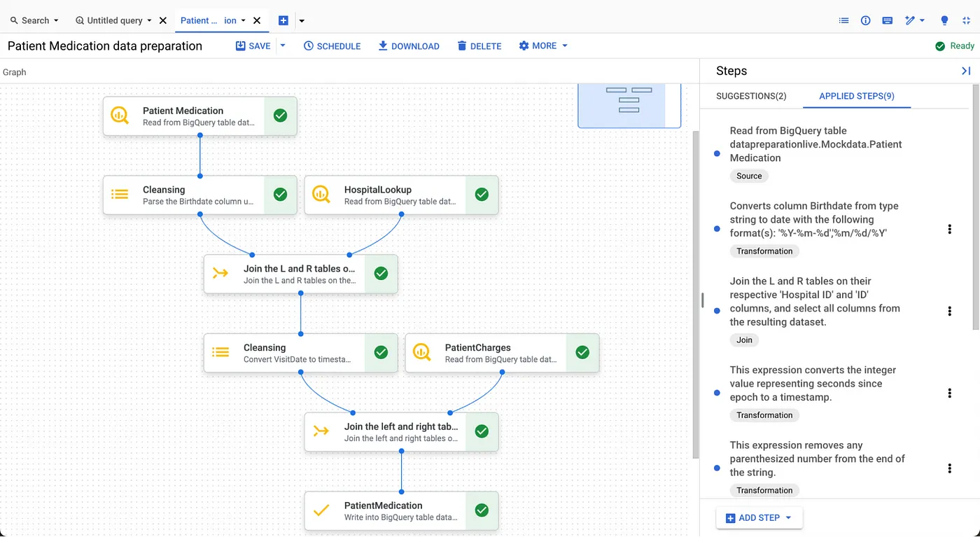Click the green status check on Patient Medication node

[x=280, y=116]
